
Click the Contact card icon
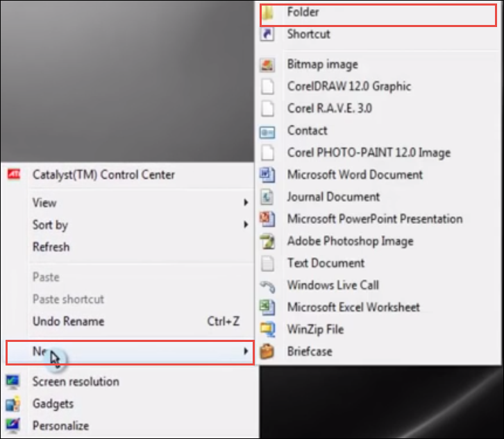[x=267, y=132]
